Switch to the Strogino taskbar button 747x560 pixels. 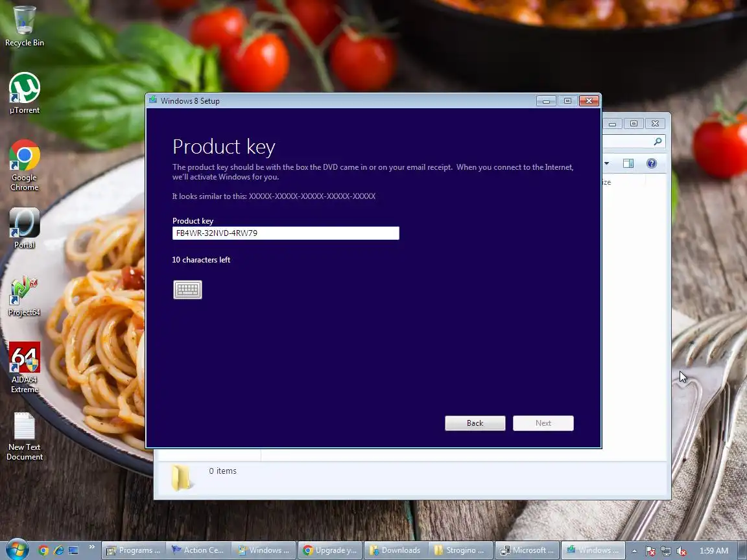[460, 550]
